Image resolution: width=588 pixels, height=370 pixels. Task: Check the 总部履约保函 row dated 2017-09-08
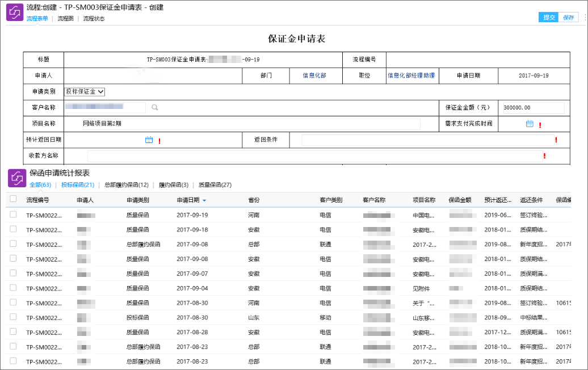point(13,243)
